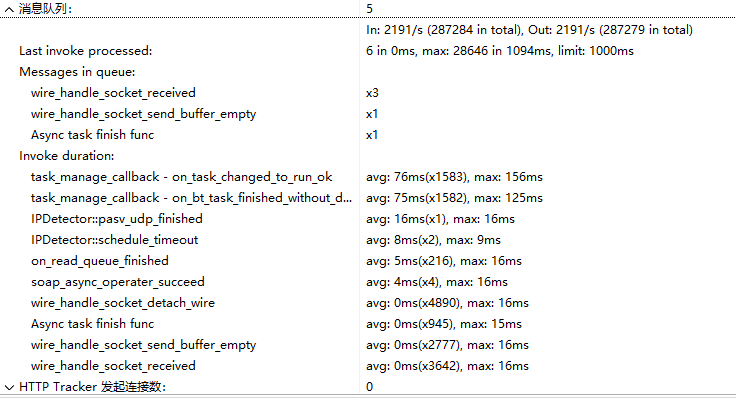Select soap_async_operater_succeed row
736x398 pixels.
tap(368, 282)
